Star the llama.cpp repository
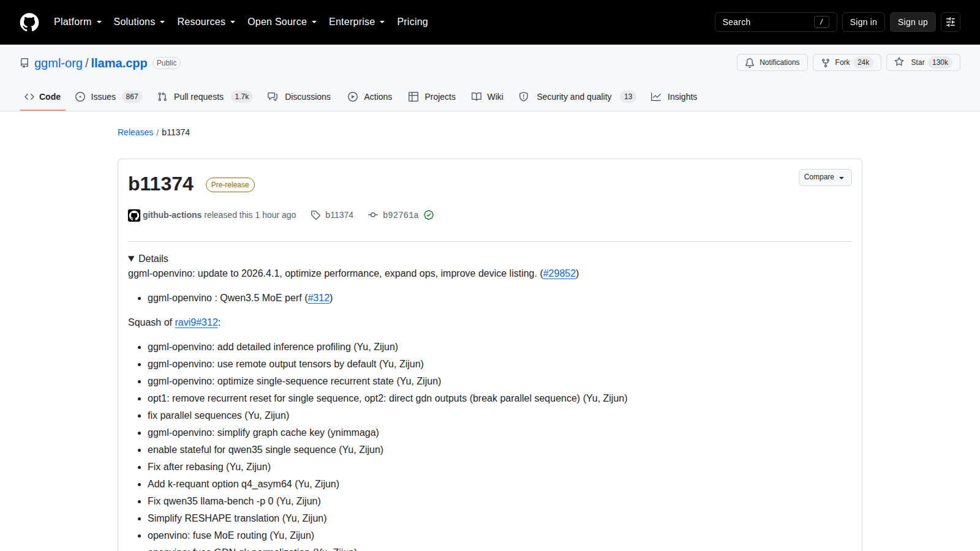This screenshot has height=551, width=980. coord(923,62)
